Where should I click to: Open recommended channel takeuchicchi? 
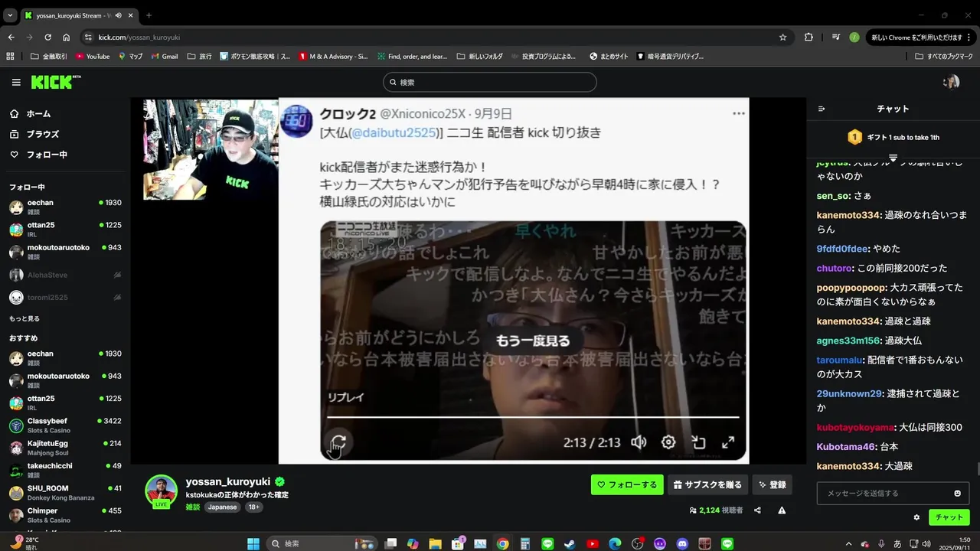pyautogui.click(x=65, y=469)
